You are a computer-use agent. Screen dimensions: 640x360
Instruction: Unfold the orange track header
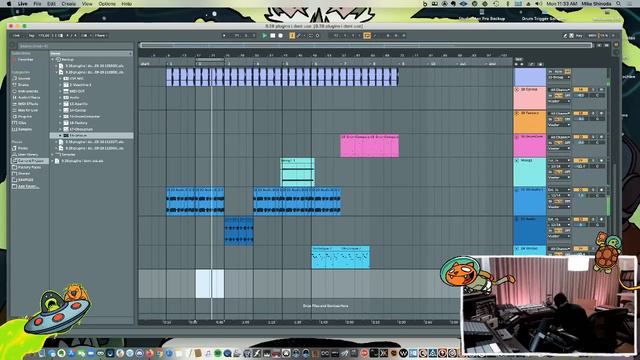517,113
